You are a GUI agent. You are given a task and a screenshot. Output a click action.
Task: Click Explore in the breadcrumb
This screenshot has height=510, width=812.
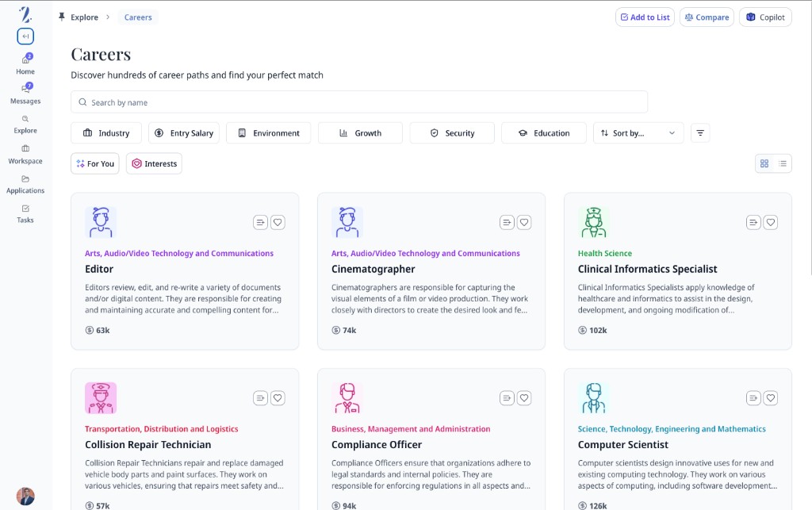84,17
